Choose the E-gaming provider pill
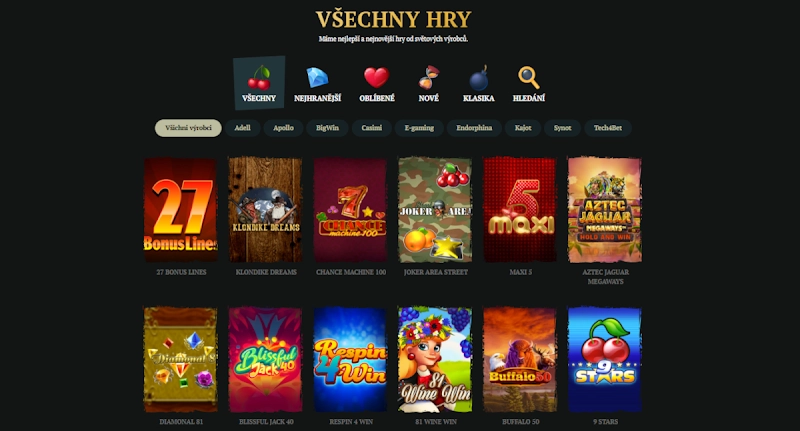Image resolution: width=800 pixels, height=431 pixels. coord(419,128)
